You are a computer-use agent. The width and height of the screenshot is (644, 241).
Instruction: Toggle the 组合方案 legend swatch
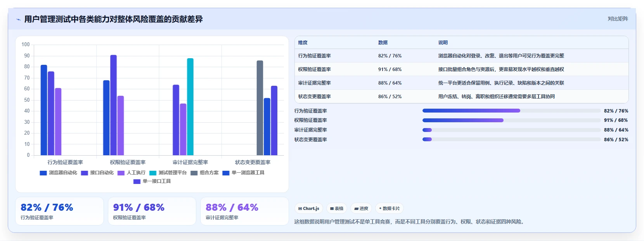pyautogui.click(x=194, y=173)
